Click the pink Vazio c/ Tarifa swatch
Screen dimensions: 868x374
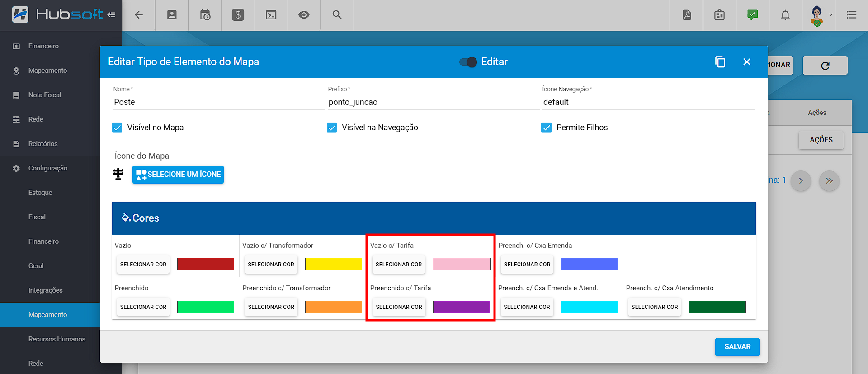click(462, 264)
